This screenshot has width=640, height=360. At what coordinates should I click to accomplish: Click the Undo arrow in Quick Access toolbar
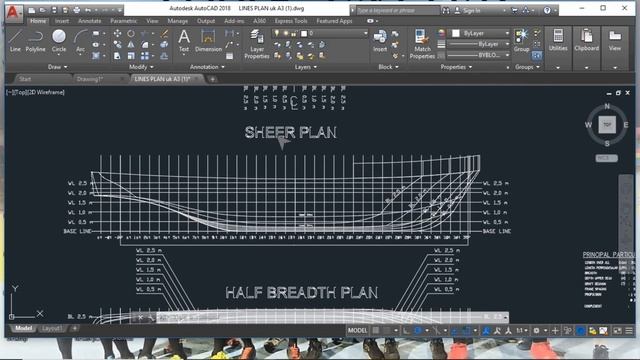(x=88, y=10)
